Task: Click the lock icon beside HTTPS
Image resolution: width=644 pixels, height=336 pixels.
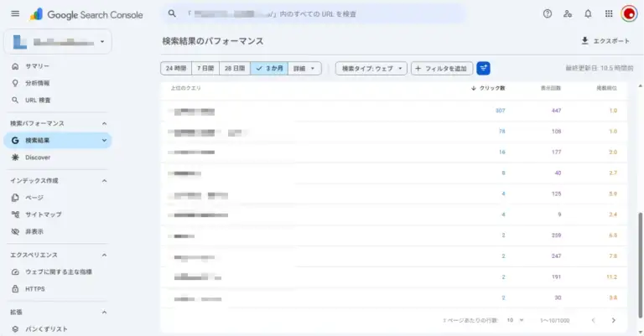Action: pos(15,289)
